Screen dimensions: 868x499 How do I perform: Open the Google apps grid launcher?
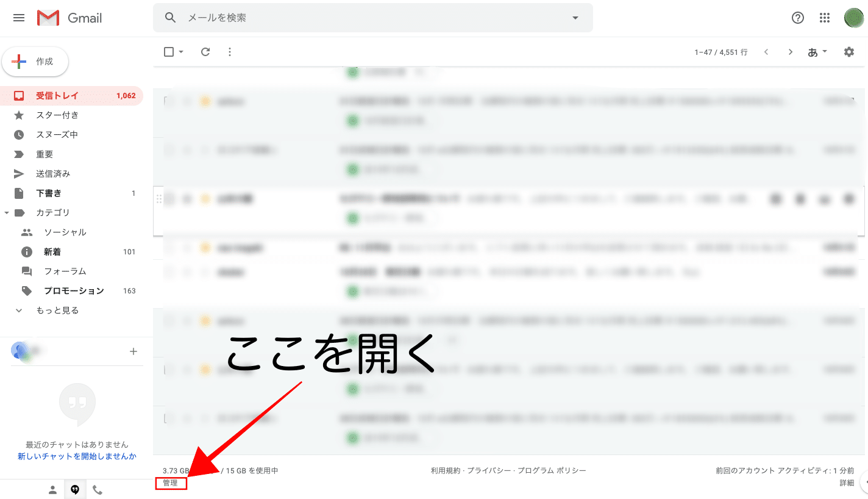click(825, 18)
